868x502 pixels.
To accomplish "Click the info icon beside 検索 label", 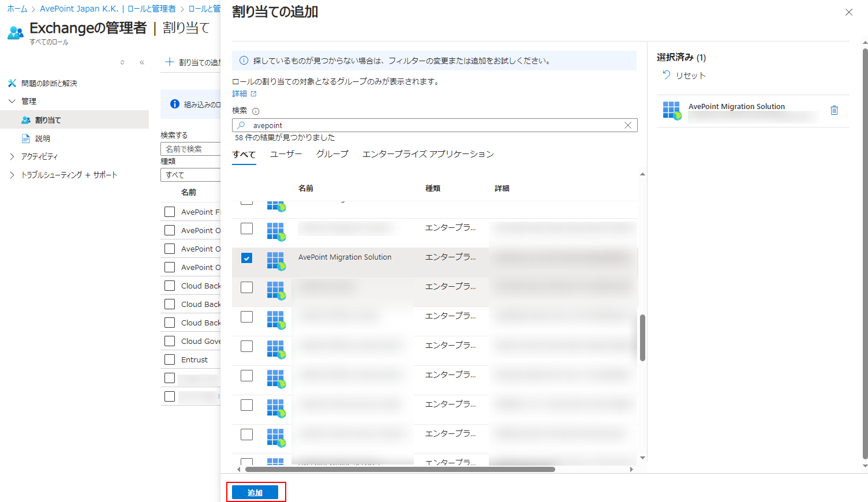I will pyautogui.click(x=256, y=111).
